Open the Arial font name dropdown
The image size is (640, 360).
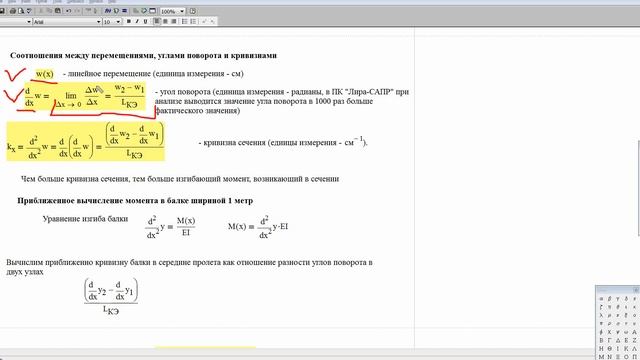click(99, 22)
